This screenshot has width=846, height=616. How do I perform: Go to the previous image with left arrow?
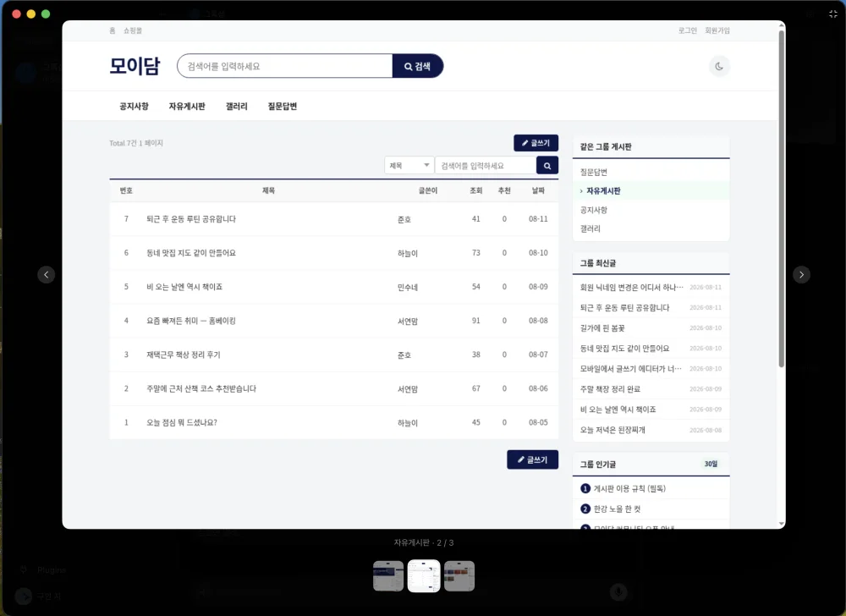click(47, 274)
